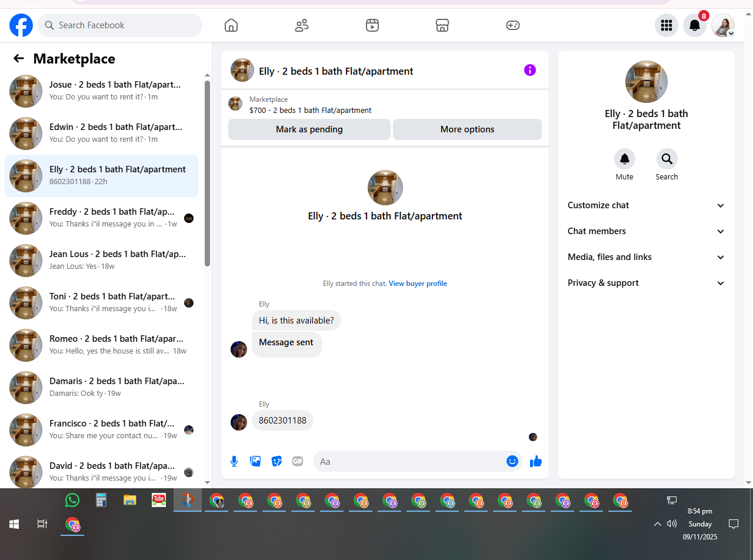Open the Windows Start menu

tap(14, 524)
